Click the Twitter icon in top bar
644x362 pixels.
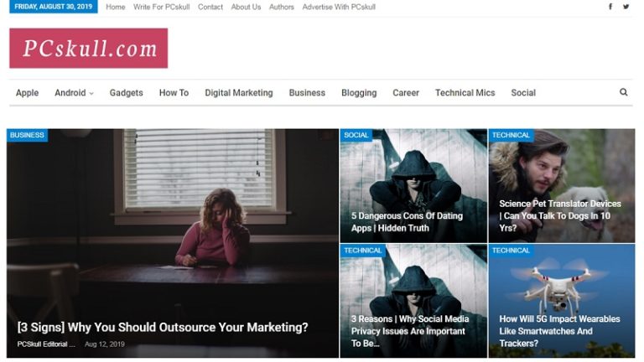pos(626,7)
